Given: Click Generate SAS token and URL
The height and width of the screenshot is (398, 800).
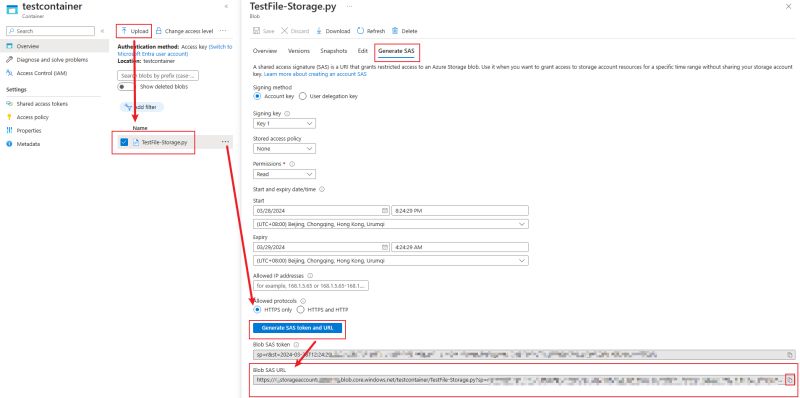Looking at the screenshot, I should (x=297, y=328).
